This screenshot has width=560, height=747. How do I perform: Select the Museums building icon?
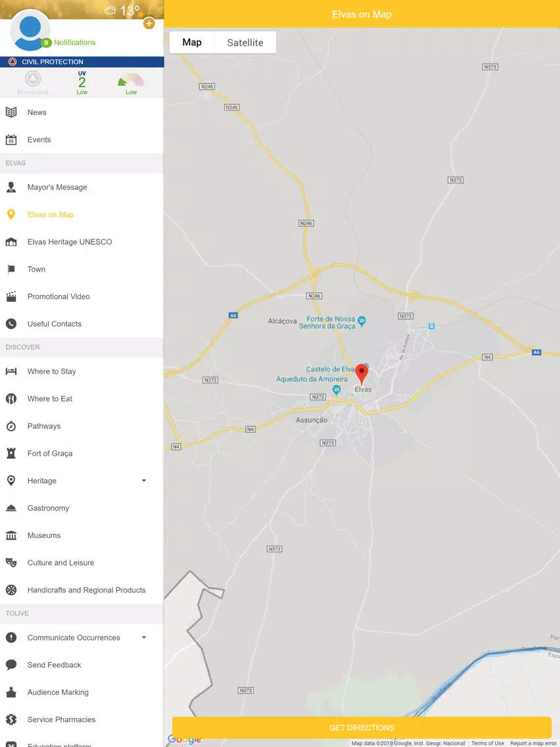pos(11,535)
